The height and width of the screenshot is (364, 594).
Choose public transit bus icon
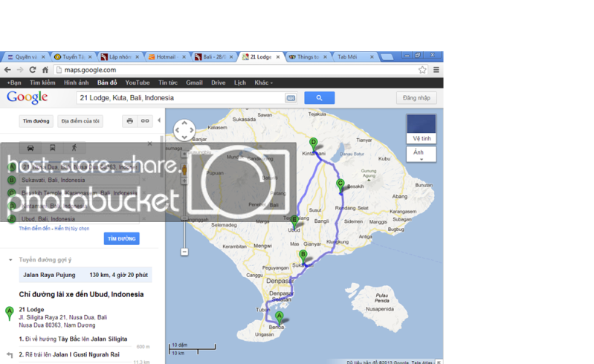tap(52, 148)
